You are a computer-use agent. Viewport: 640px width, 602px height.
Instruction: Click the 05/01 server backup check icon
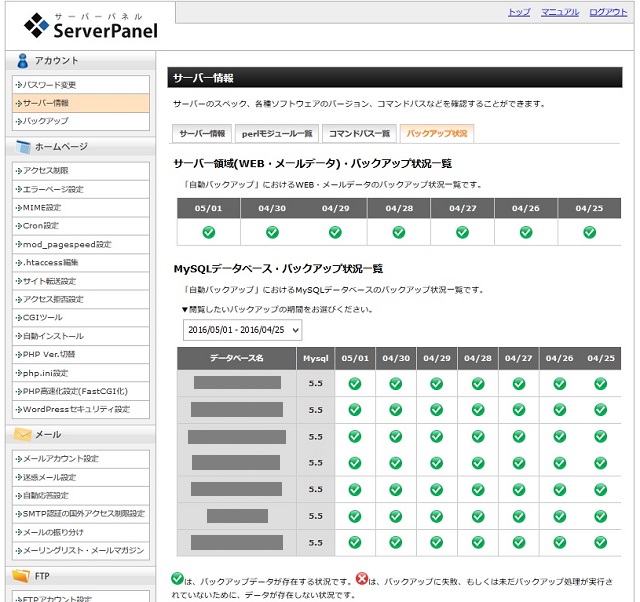(209, 232)
